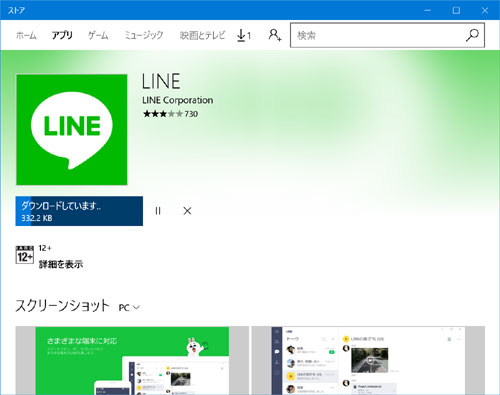
Task: Click the 12+ age rating badge
Action: click(x=25, y=255)
